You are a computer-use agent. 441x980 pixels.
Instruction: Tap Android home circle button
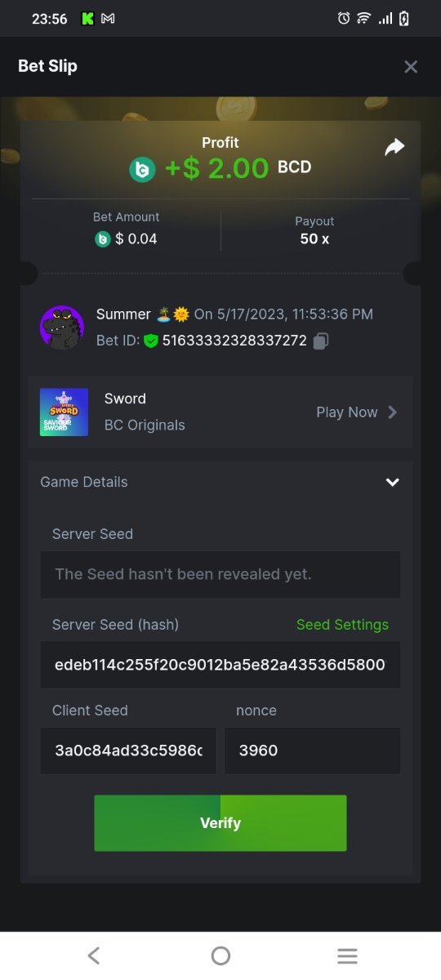tap(220, 955)
